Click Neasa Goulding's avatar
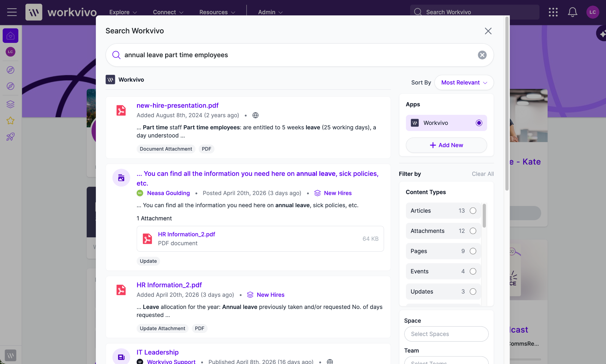 140,193
